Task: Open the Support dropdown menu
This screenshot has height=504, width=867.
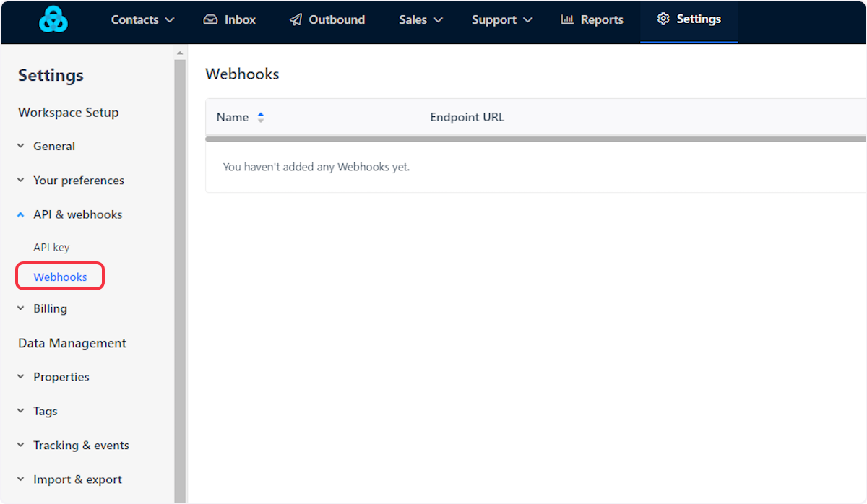Action: click(x=502, y=19)
